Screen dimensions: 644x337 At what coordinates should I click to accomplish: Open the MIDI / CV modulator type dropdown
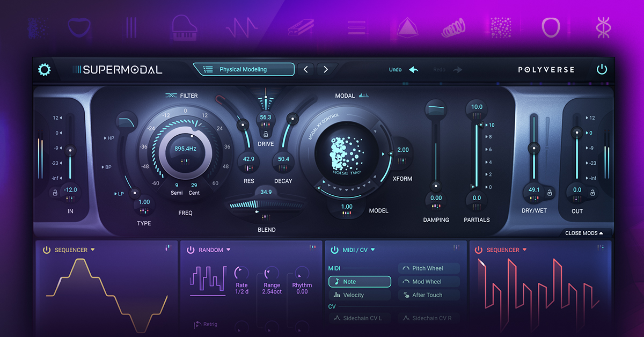pos(373,250)
